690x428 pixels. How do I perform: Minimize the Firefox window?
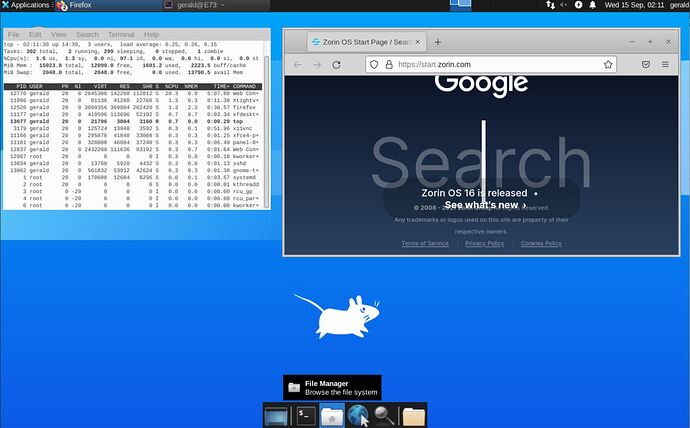[632, 42]
